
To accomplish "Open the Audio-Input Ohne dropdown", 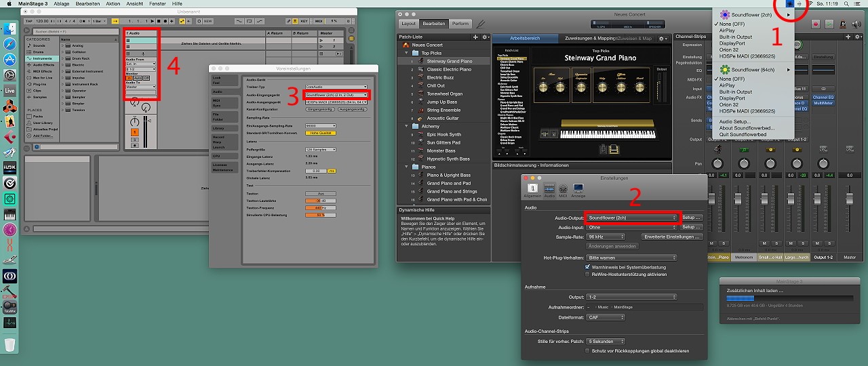I will pos(631,227).
